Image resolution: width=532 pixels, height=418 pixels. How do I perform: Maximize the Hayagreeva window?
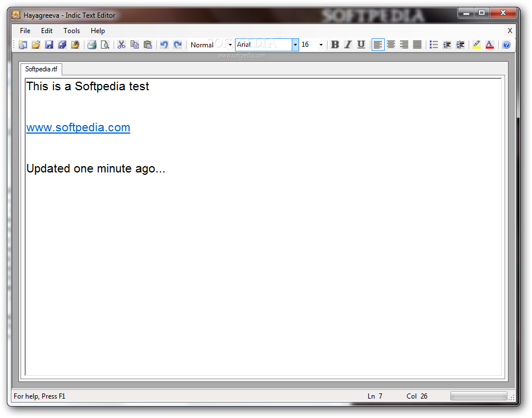click(x=482, y=13)
